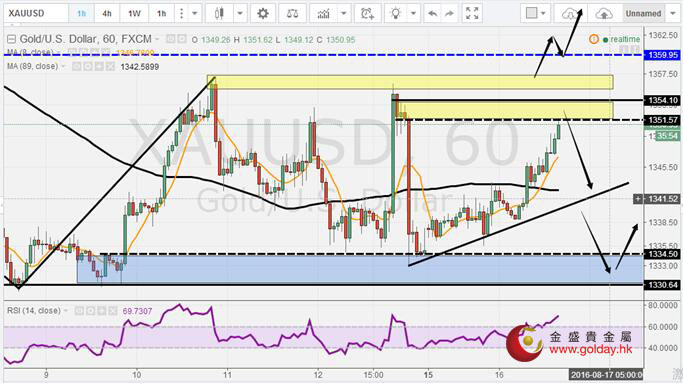Switch to the 1W timeframe
This screenshot has height=385, width=683.
[134, 14]
